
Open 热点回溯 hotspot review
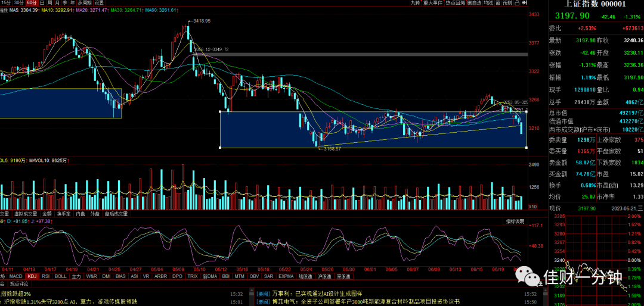tap(456, 3)
